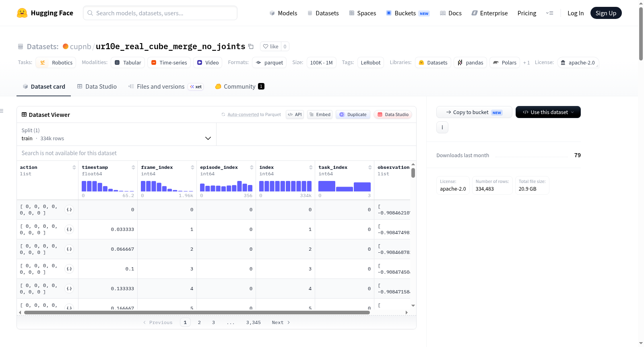
Task: Click the Video modality tag
Action: 208,62
